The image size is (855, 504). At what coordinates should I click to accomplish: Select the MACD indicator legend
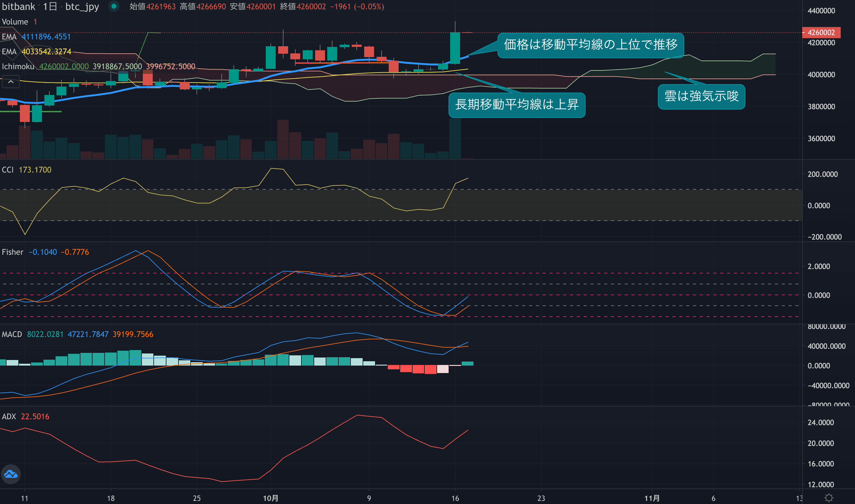point(12,334)
